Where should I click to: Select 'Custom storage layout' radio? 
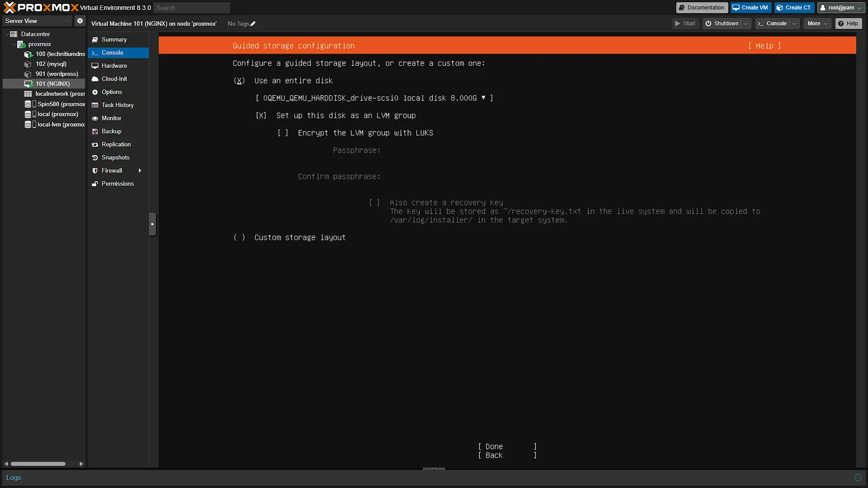pyautogui.click(x=239, y=238)
